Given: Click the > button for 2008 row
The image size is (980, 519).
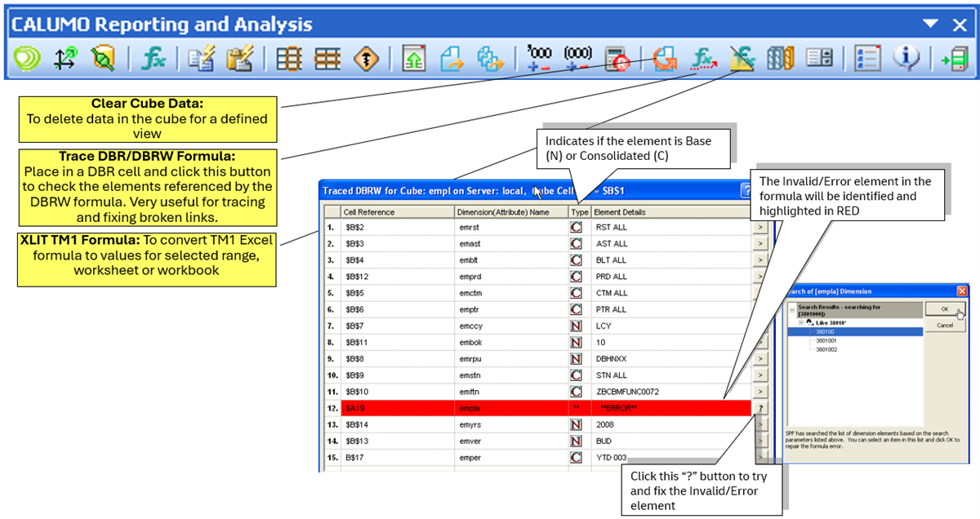Looking at the screenshot, I should click(x=759, y=424).
